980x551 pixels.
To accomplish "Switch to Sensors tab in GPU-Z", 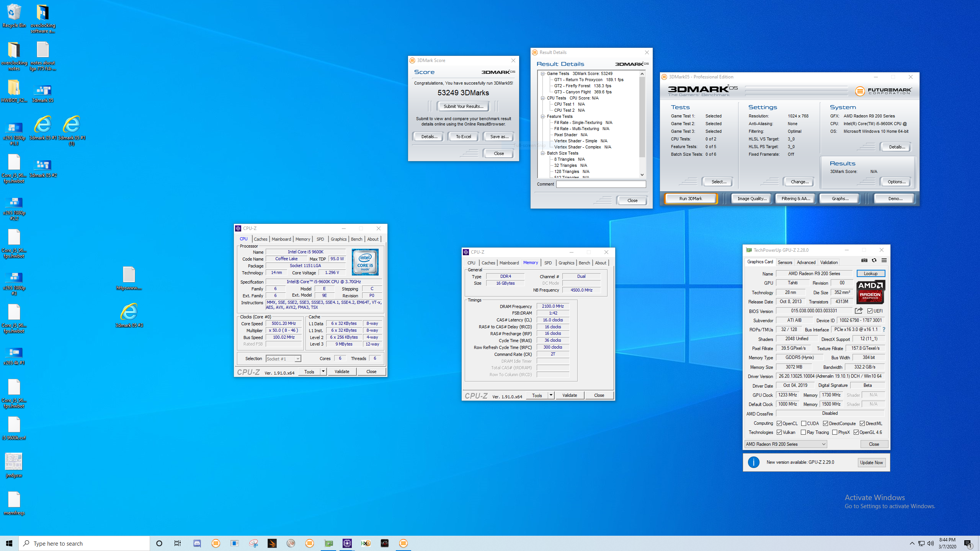I will click(785, 262).
